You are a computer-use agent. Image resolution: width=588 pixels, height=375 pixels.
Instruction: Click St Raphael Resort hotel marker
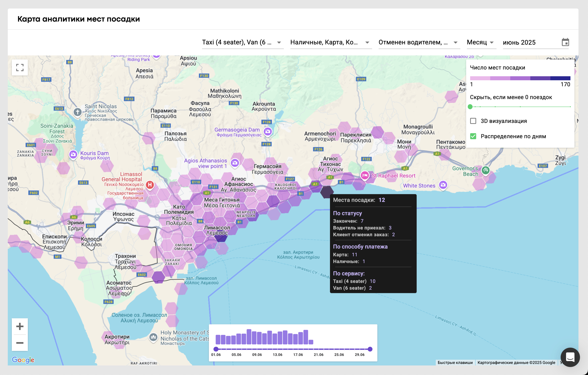pyautogui.click(x=365, y=175)
